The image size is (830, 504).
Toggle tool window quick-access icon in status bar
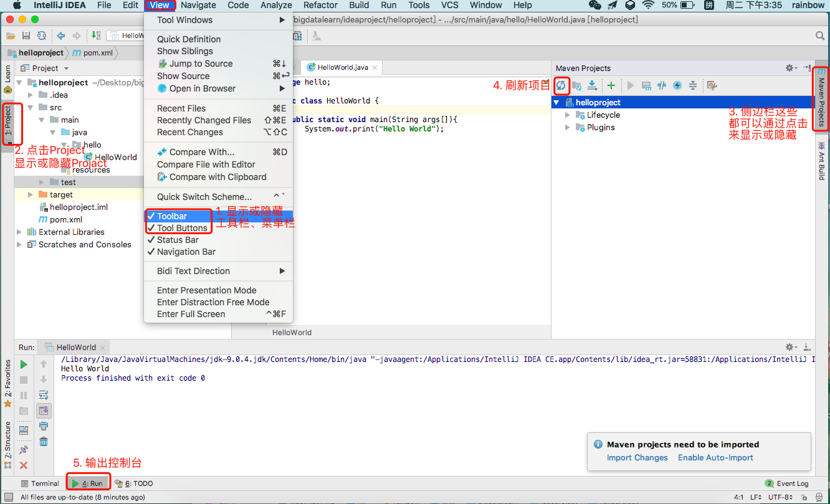(8, 497)
